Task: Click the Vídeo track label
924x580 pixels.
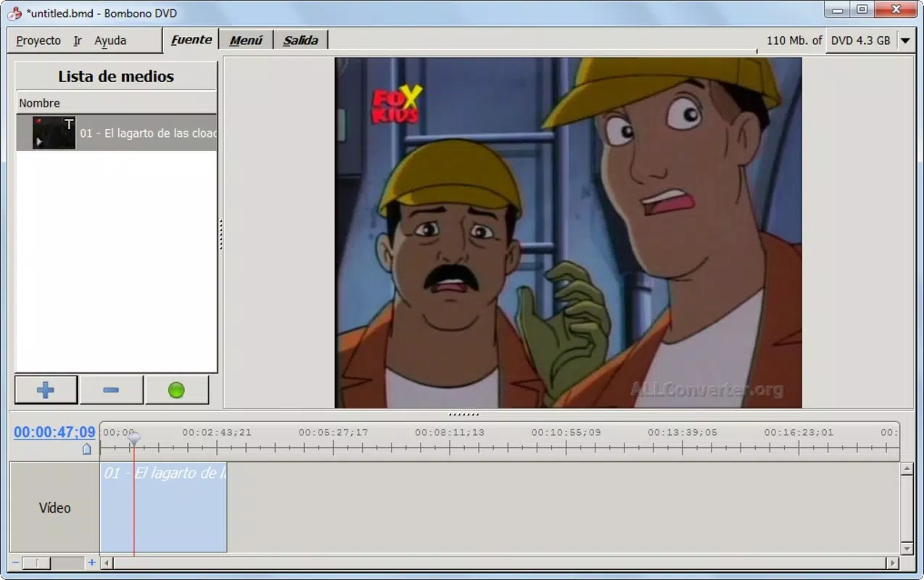Action: click(54, 507)
